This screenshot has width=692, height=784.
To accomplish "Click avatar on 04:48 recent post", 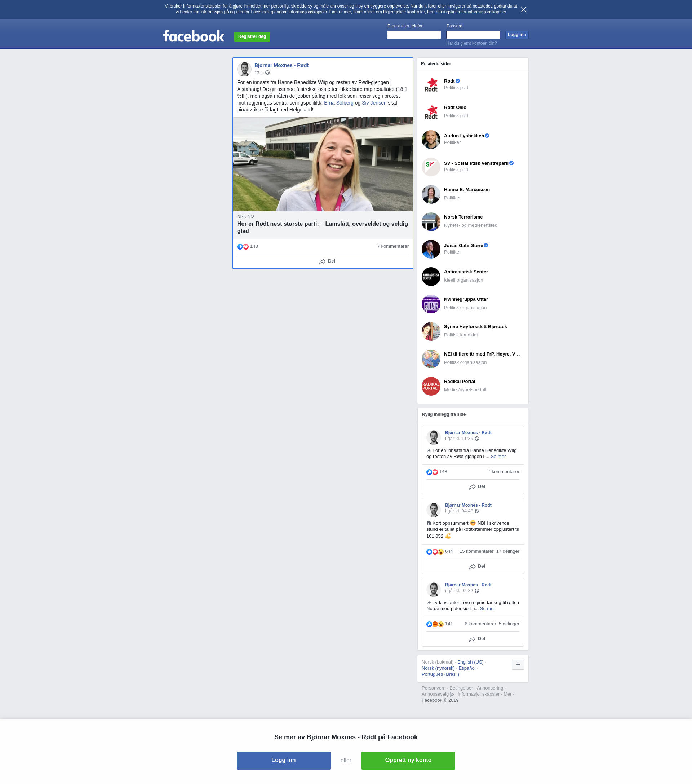I will coord(434,510).
